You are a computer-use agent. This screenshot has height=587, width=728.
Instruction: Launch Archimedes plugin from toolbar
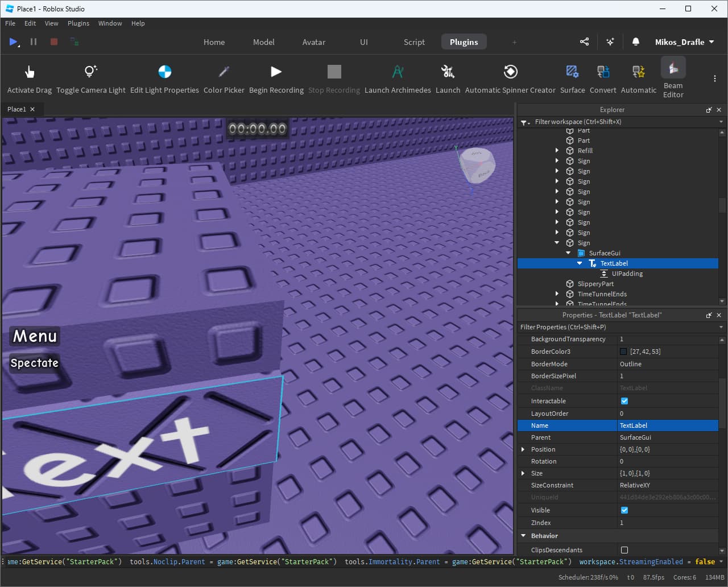[x=398, y=72]
